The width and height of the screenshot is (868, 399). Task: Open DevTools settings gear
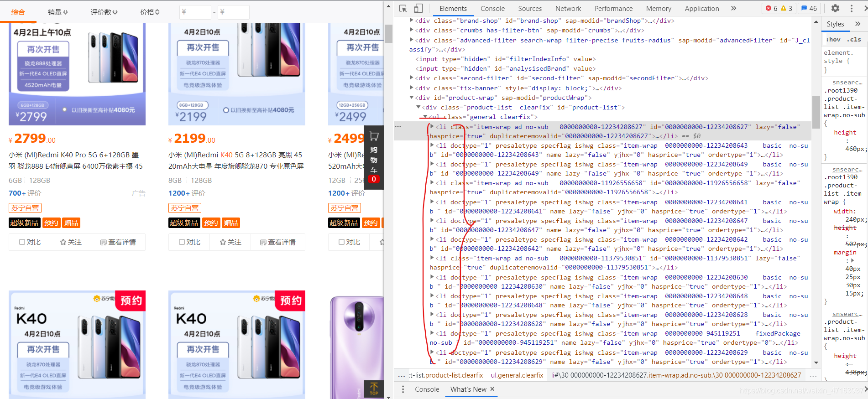click(x=835, y=8)
